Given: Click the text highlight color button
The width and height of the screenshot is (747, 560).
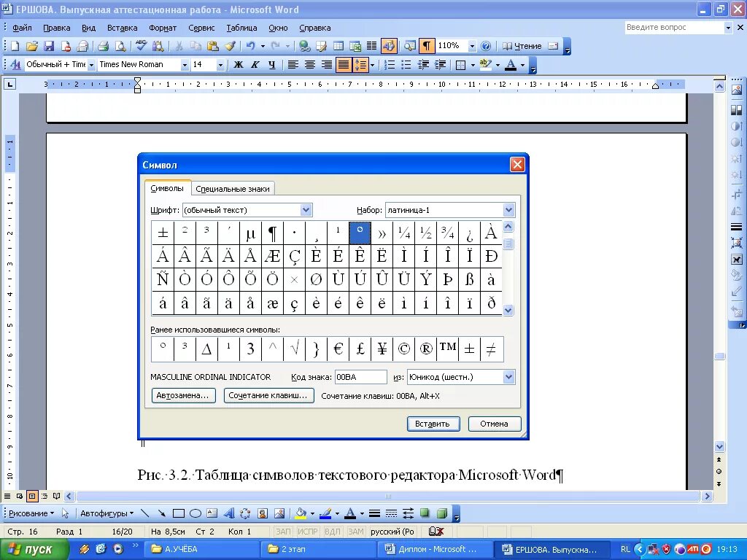Looking at the screenshot, I should [x=485, y=64].
